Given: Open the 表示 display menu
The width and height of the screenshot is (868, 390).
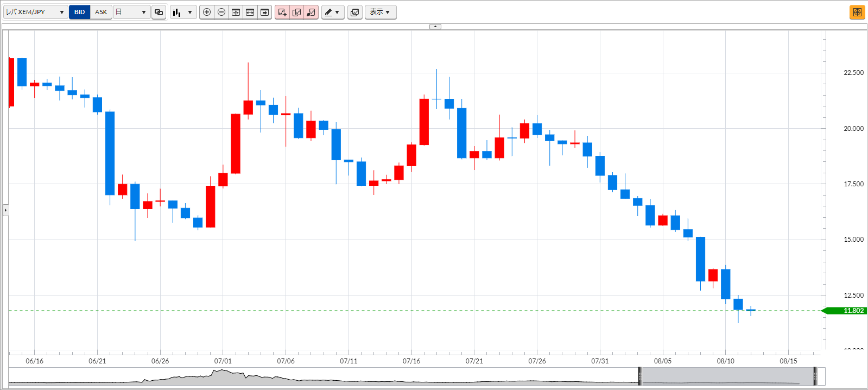Looking at the screenshot, I should (x=381, y=12).
